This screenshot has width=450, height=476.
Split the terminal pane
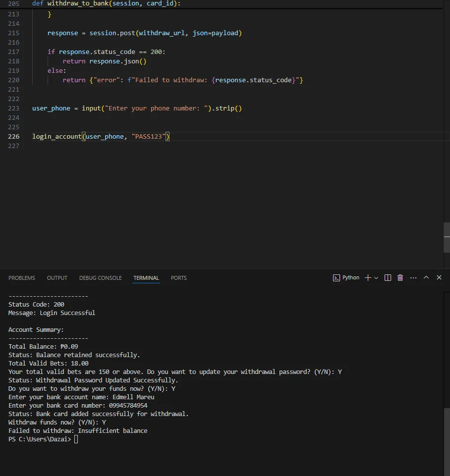tap(388, 278)
